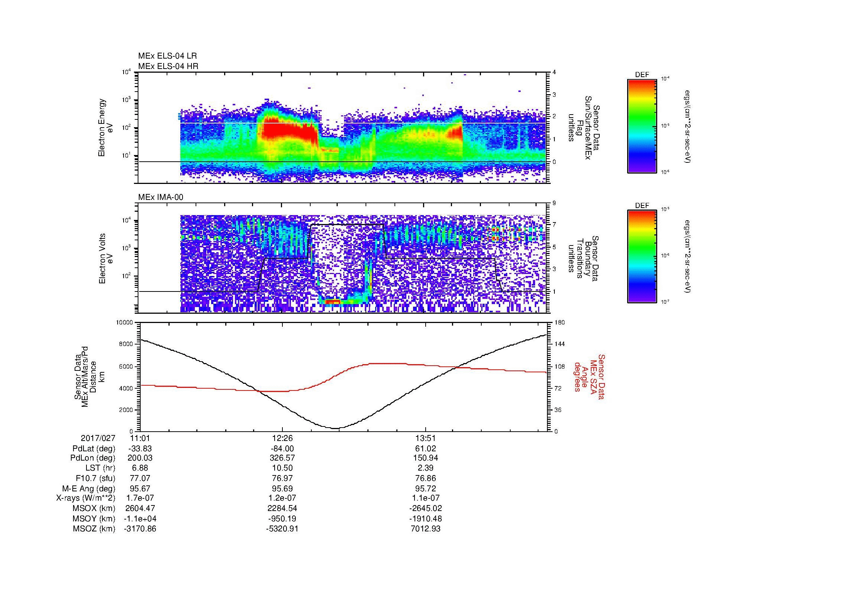
Task: Click the 'X-rays (W/m**2)' row label
Action: tap(86, 498)
